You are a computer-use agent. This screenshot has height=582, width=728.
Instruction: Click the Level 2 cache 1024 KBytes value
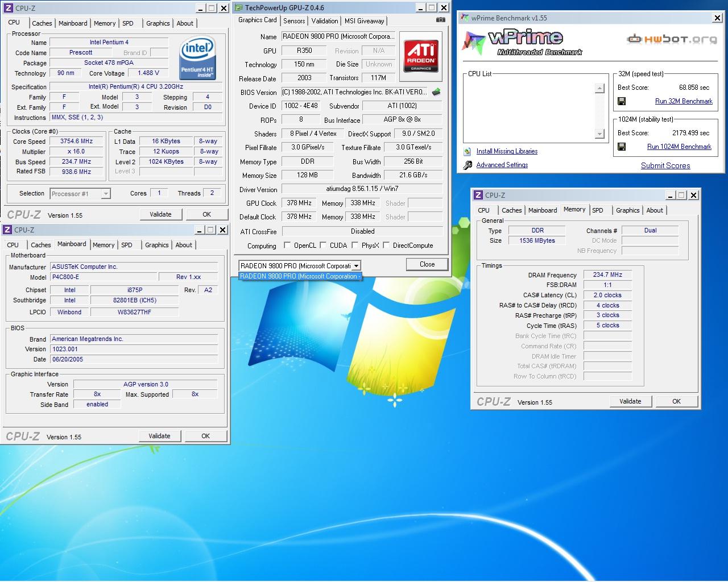pyautogui.click(x=166, y=162)
